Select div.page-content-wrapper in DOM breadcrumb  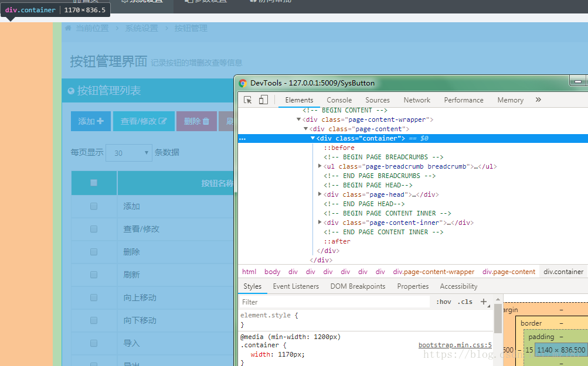433,272
